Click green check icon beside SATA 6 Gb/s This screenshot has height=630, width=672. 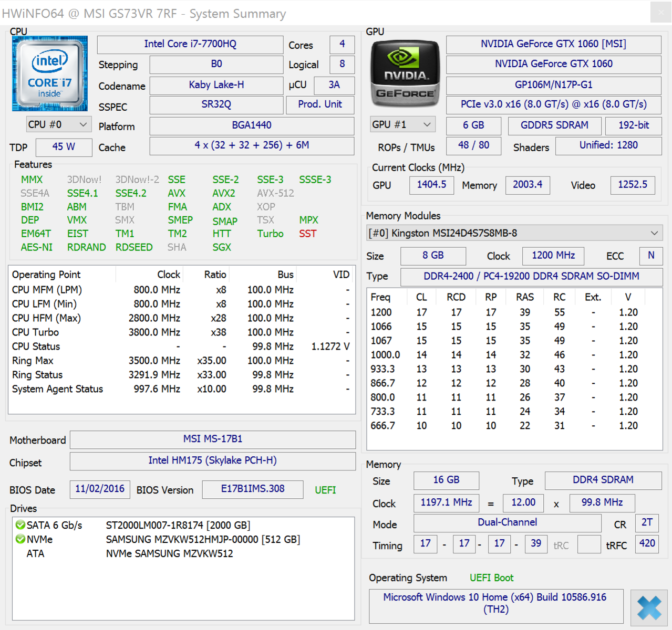click(20, 525)
